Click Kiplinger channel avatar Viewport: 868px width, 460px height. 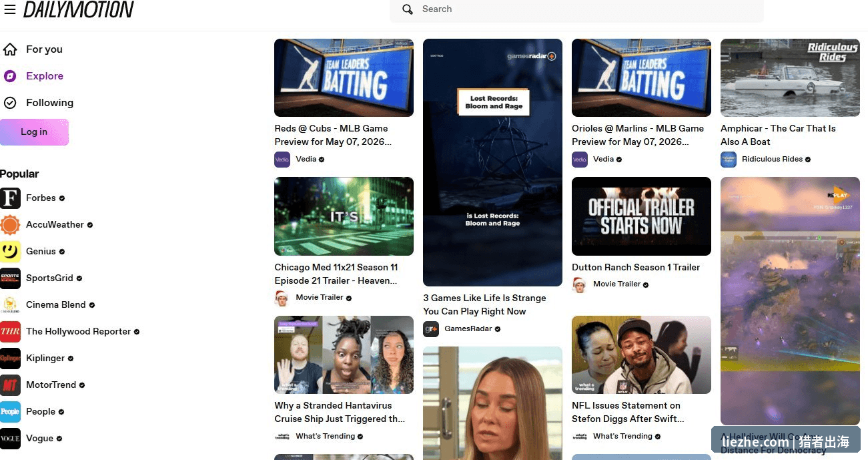click(x=10, y=359)
